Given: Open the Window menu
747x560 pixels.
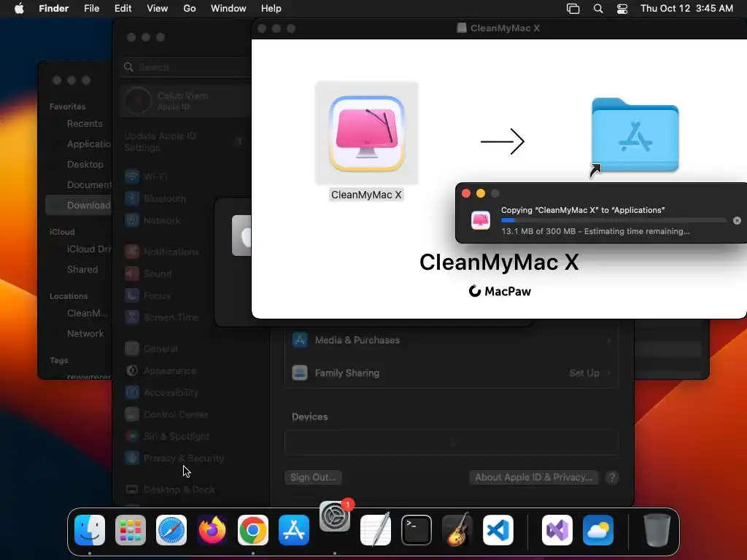Looking at the screenshot, I should coord(228,9).
